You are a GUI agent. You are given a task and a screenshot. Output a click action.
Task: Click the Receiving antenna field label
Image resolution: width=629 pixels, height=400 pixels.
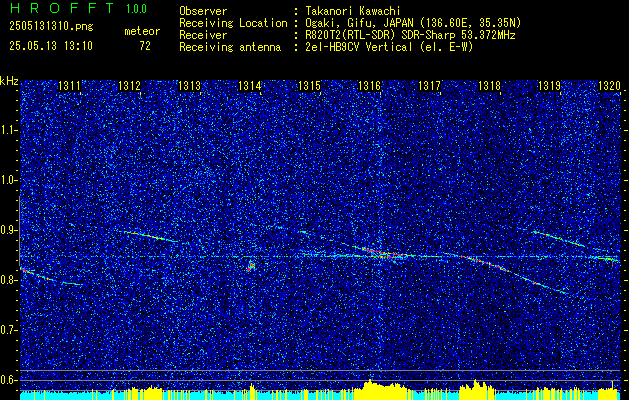pyautogui.click(x=230, y=47)
